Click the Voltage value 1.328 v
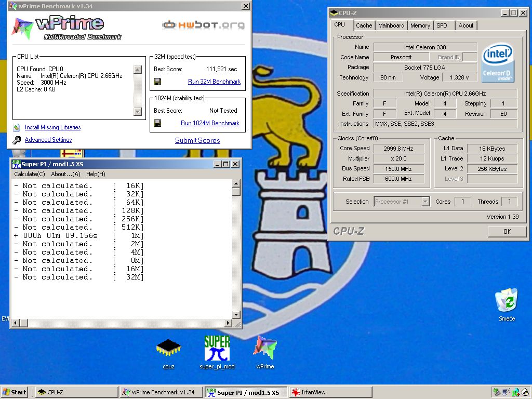The width and height of the screenshot is (532, 399). coord(459,78)
